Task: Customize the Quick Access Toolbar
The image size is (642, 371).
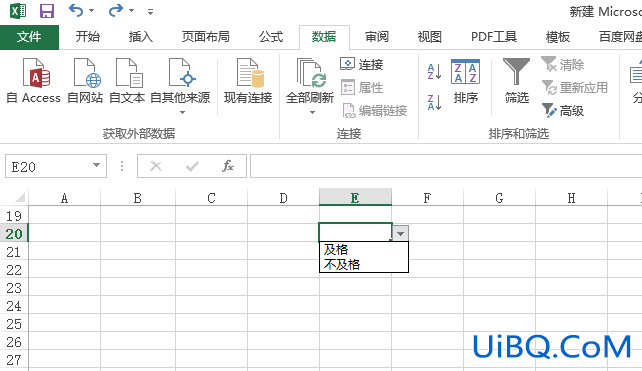Action: coord(150,12)
